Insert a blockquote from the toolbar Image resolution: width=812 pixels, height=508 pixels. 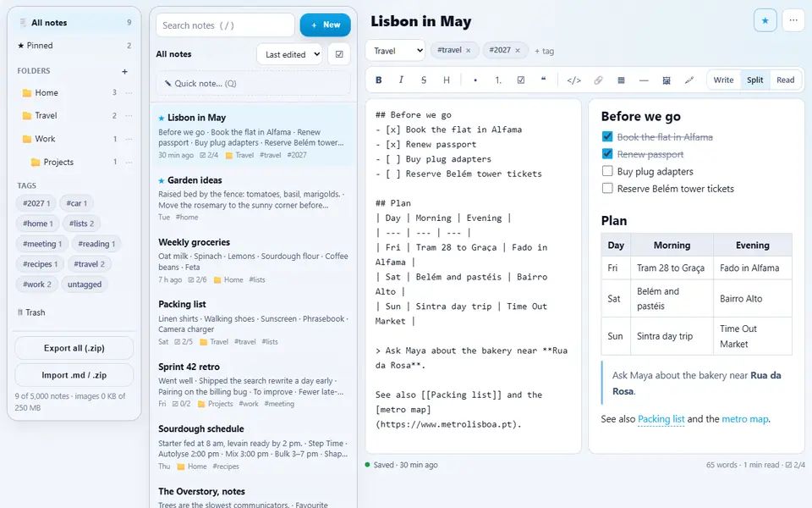(543, 80)
